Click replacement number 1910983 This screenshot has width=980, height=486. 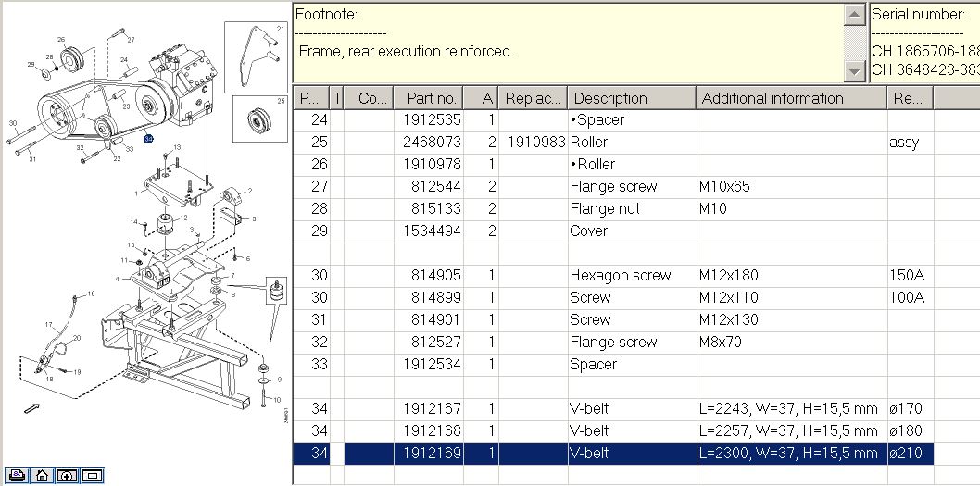536,142
